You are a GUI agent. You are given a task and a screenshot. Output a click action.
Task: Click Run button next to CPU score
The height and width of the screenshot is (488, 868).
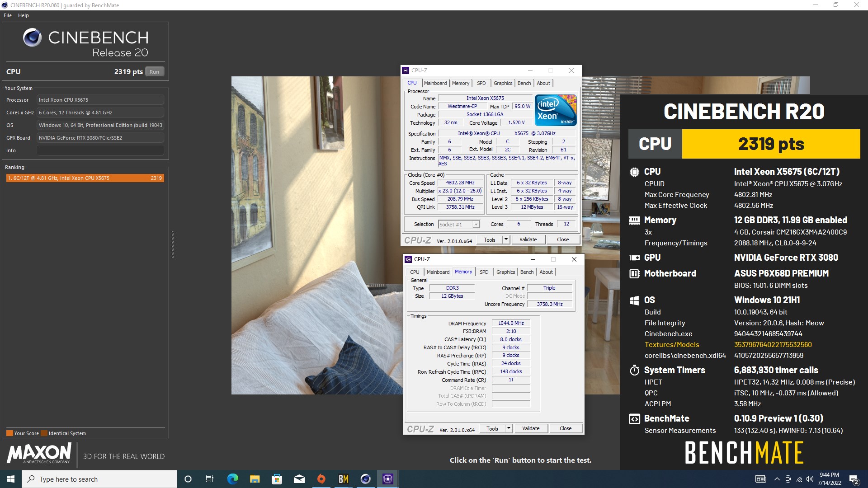pos(155,72)
